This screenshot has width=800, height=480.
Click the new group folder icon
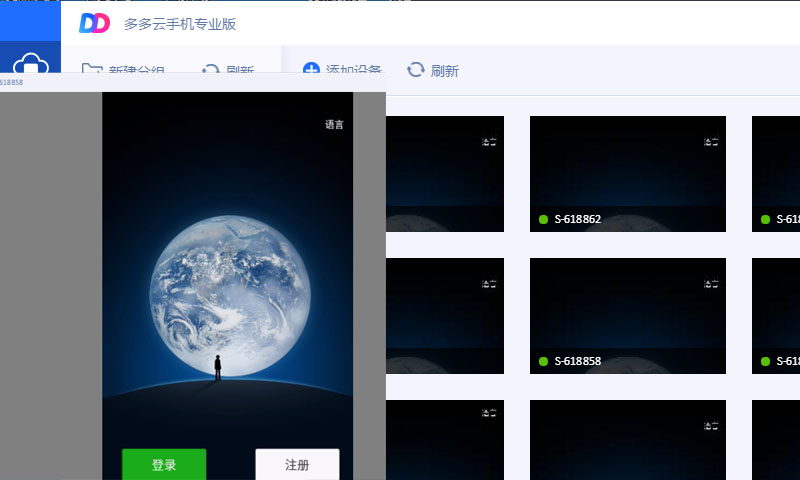(92, 70)
